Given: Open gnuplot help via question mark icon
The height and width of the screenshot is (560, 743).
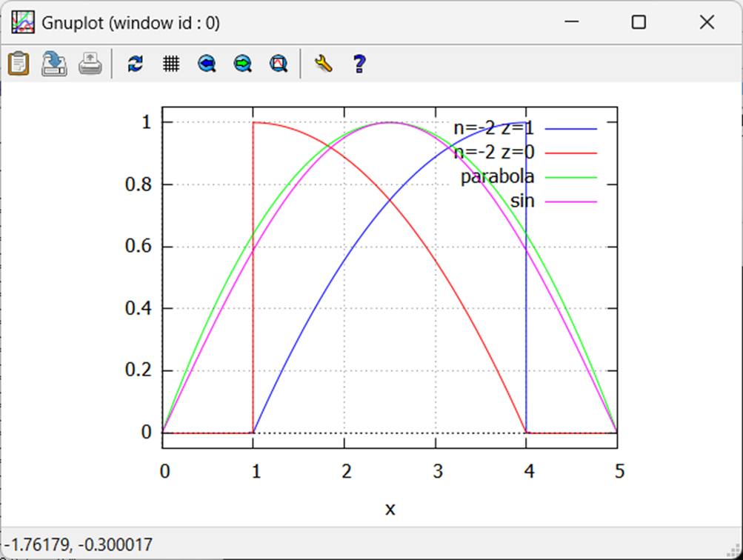Looking at the screenshot, I should pyautogui.click(x=359, y=64).
